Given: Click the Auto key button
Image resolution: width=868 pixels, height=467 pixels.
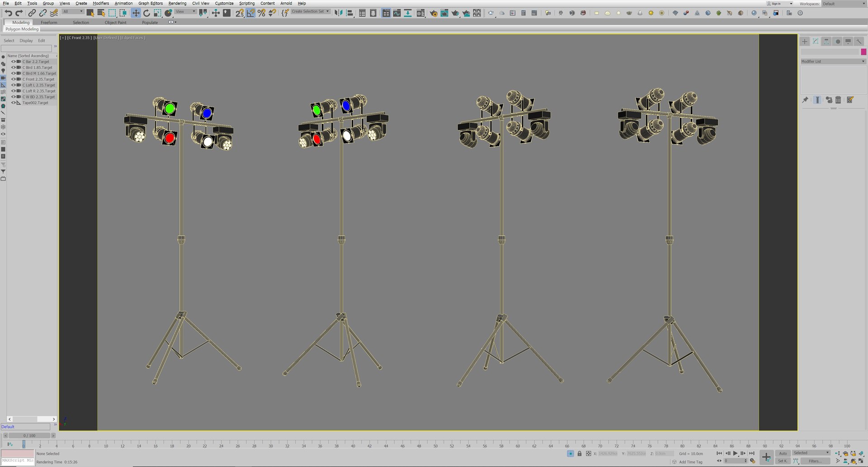Looking at the screenshot, I should tap(783, 453).
